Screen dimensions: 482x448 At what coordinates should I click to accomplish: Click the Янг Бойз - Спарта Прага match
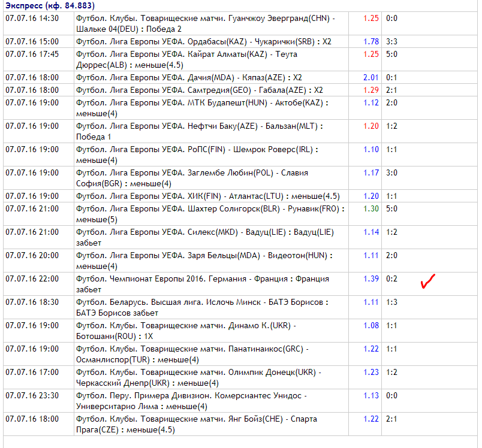coord(196,424)
